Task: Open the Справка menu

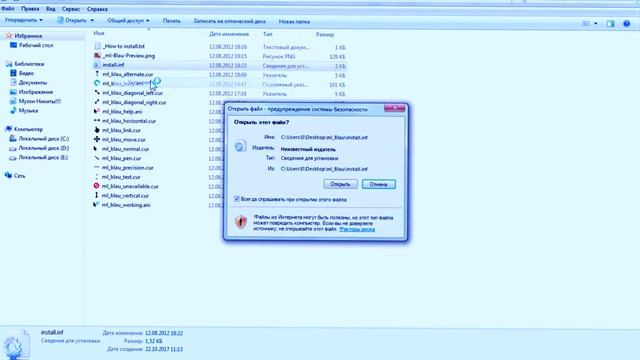Action: [98, 9]
